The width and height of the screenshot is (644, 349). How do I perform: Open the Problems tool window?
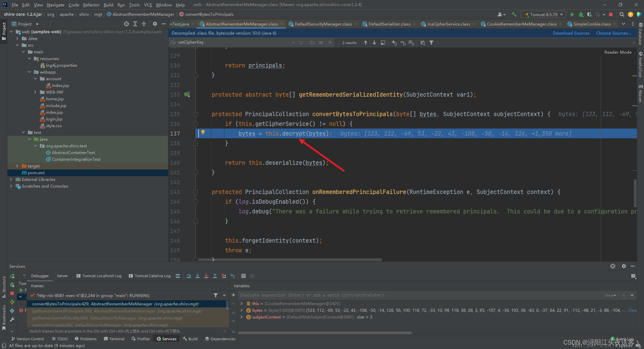click(x=86, y=339)
